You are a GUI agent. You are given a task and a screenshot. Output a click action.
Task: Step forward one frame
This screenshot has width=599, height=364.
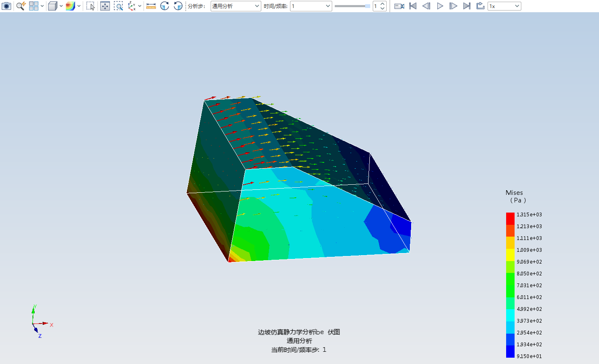pos(453,6)
